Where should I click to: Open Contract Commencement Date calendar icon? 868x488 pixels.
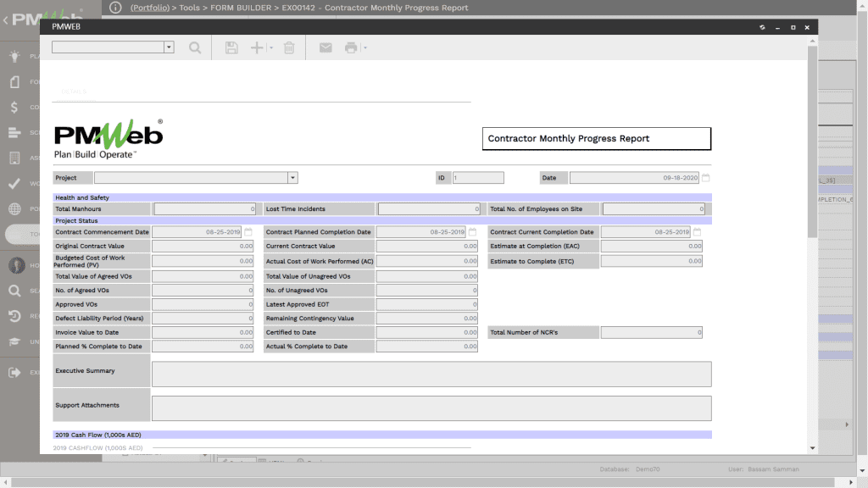(x=248, y=232)
